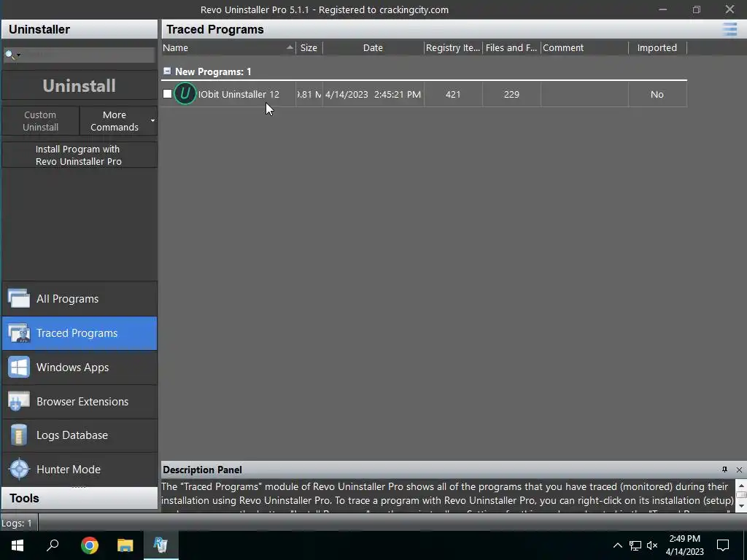Screen dimensions: 747x560
Task: Open taskbar search
Action: (53, 545)
